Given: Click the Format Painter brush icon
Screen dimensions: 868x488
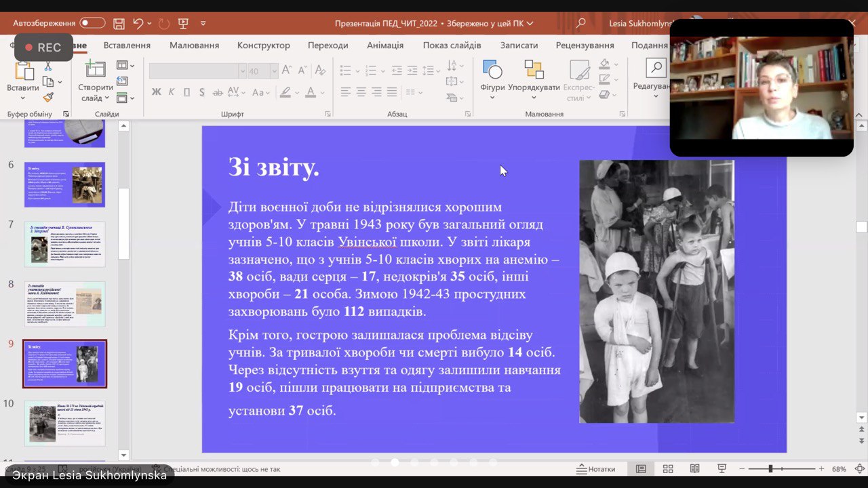Looking at the screenshot, I should [48, 98].
